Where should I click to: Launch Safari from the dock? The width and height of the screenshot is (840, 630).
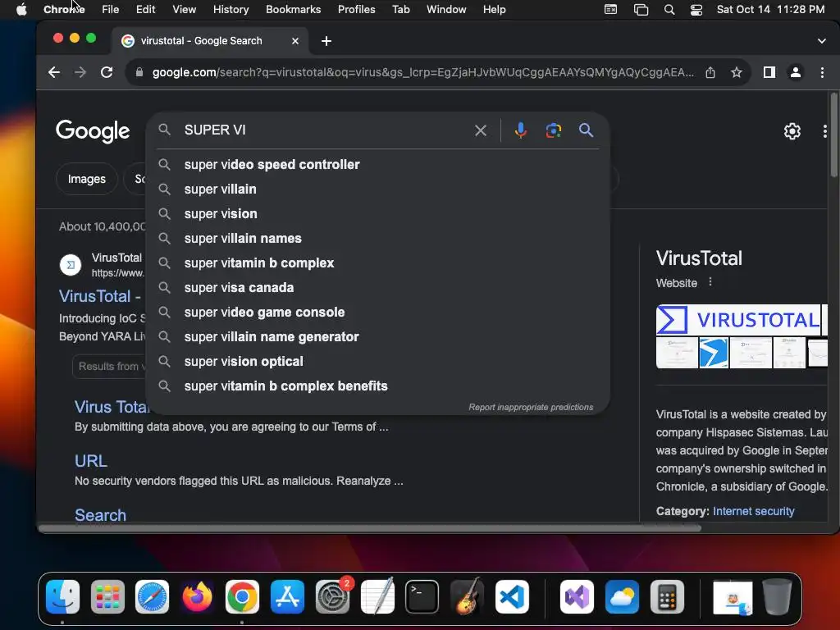(152, 596)
